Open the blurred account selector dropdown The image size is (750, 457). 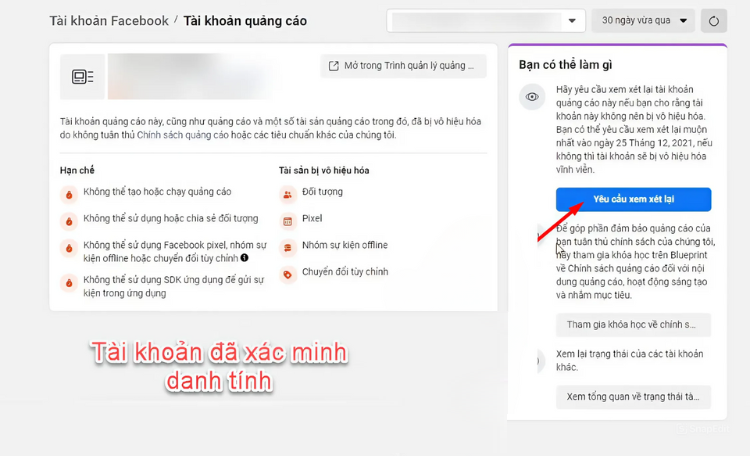[486, 21]
